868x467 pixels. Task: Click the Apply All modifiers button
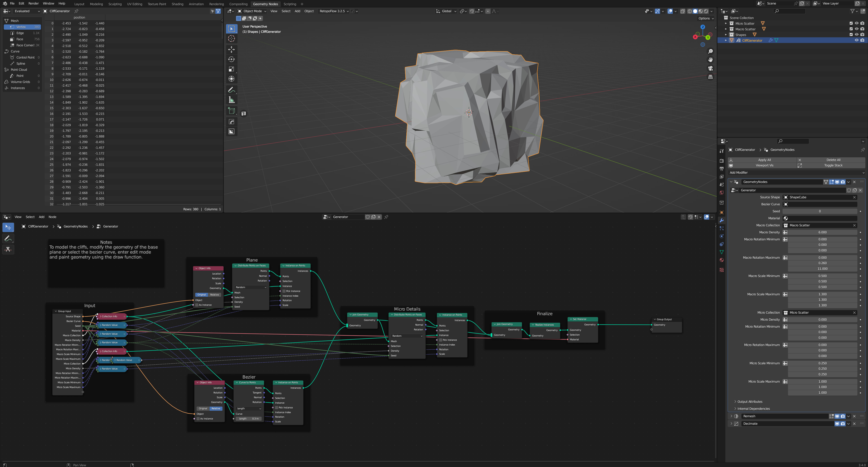point(762,160)
